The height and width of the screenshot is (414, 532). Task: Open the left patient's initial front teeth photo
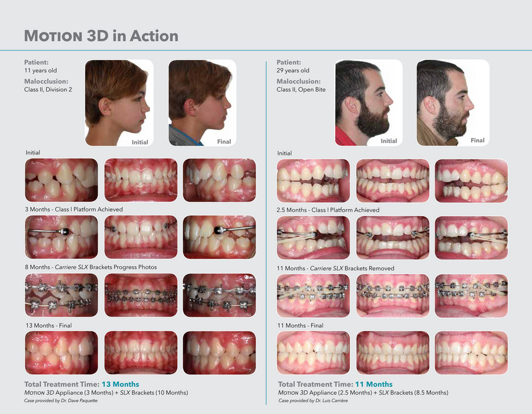pos(141,180)
